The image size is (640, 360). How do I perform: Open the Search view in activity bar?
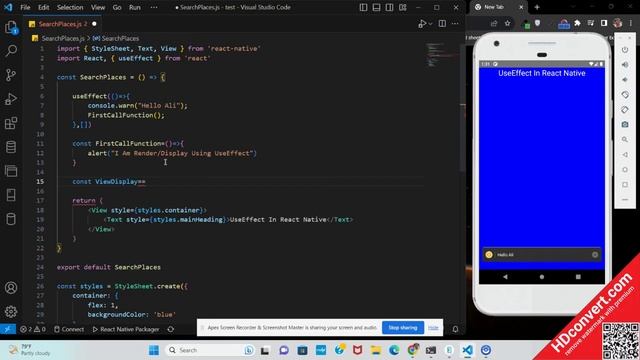click(x=11, y=51)
